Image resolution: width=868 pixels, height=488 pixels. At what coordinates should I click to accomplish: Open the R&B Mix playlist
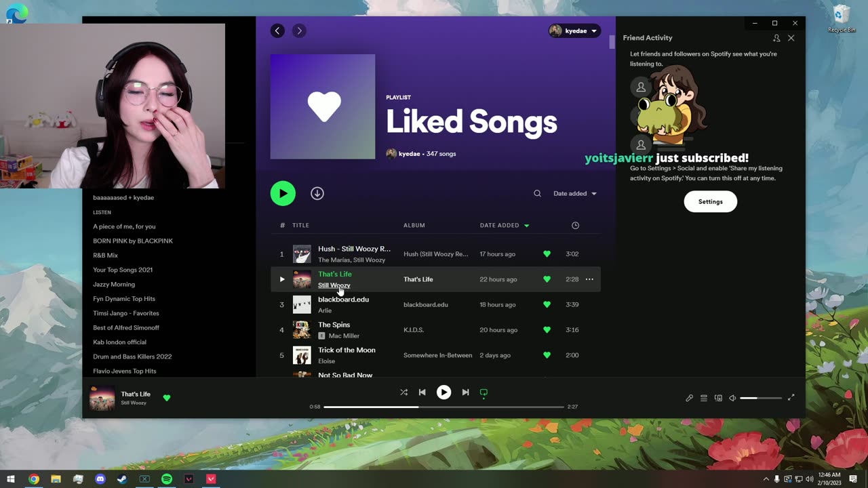pos(105,256)
